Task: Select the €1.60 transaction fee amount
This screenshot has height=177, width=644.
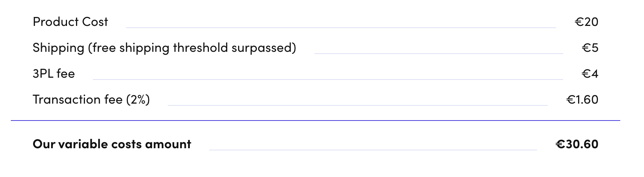Action: pyautogui.click(x=582, y=100)
